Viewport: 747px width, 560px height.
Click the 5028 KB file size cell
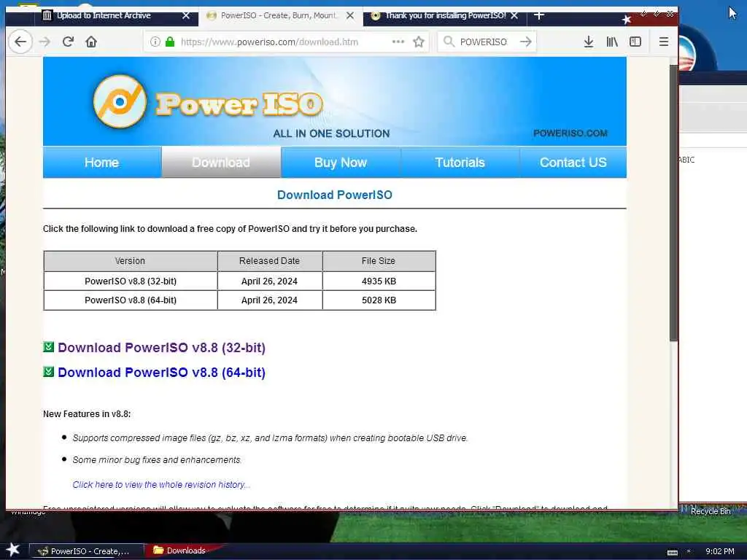[x=379, y=300]
